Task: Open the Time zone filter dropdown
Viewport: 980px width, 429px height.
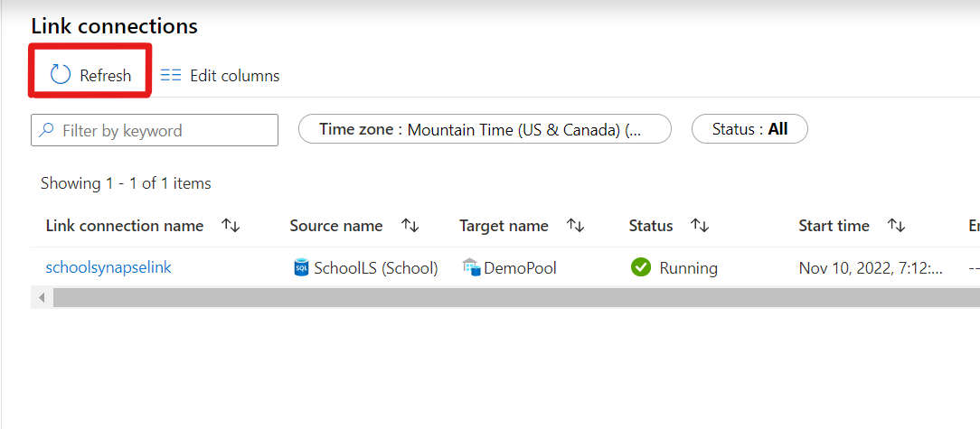Action: (485, 129)
